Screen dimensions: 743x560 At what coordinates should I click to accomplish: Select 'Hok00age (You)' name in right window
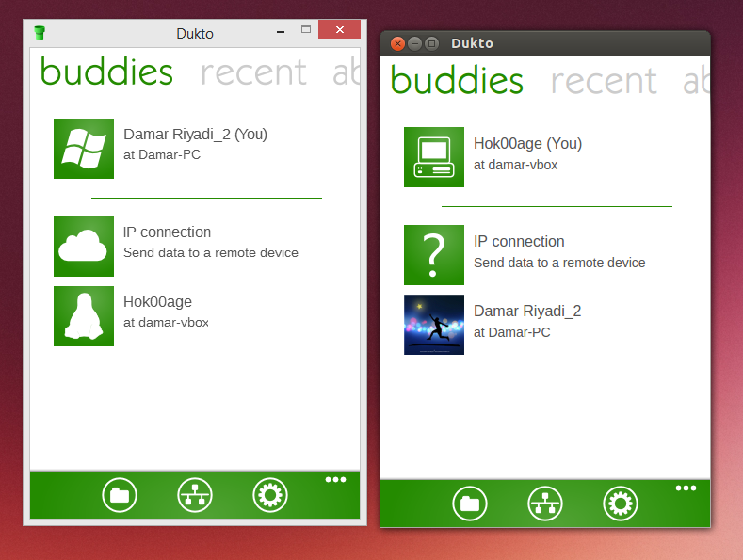pyautogui.click(x=528, y=144)
